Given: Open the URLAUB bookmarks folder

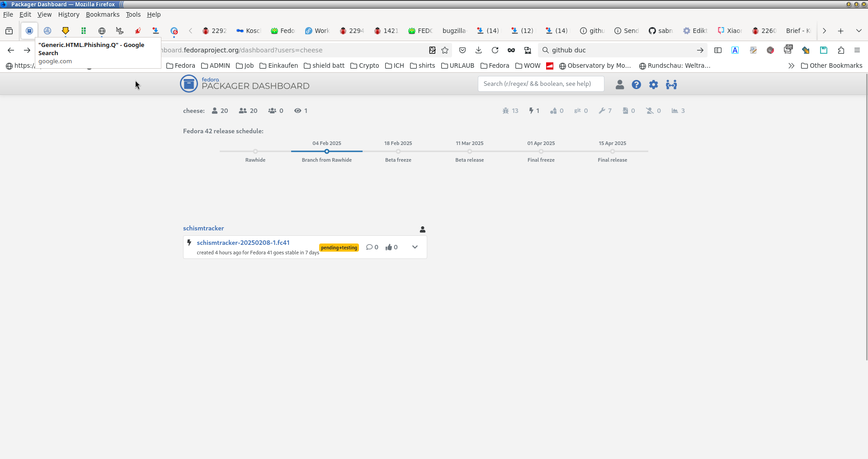Looking at the screenshot, I should tap(458, 66).
